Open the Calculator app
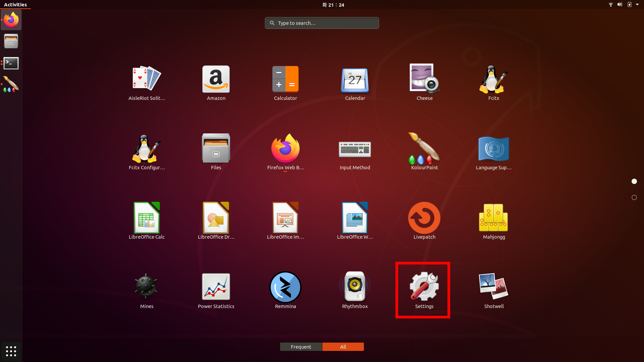 pos(285,79)
